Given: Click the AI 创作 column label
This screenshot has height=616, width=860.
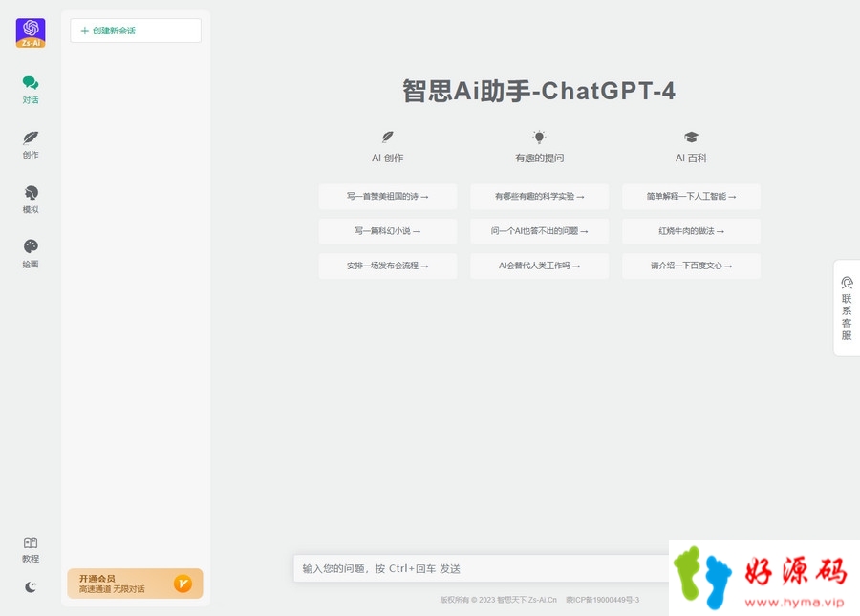Looking at the screenshot, I should 388,159.
